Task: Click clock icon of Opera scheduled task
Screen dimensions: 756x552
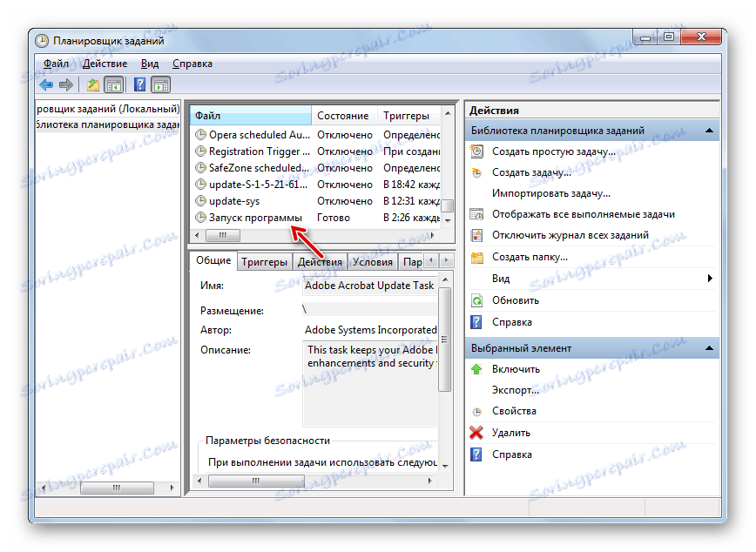Action: 200,134
